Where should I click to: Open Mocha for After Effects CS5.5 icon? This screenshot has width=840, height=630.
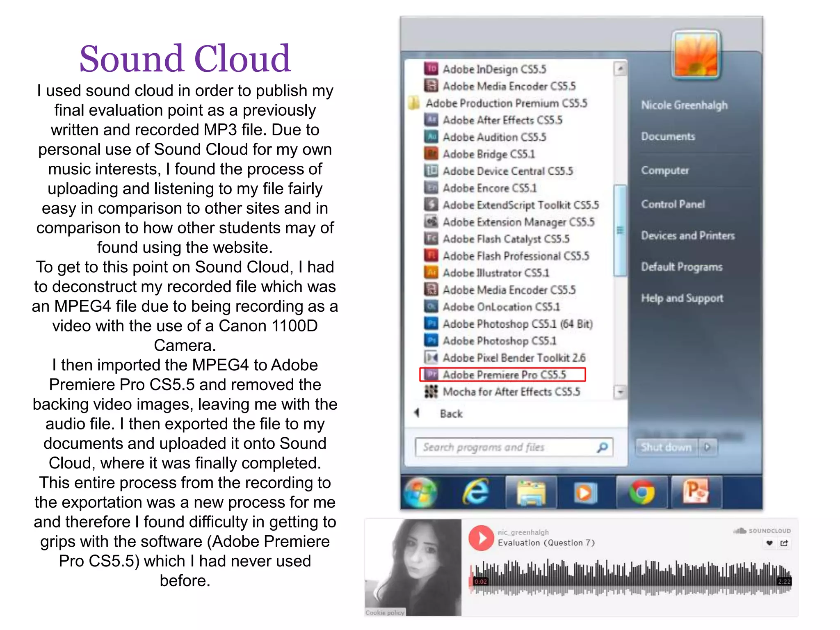431,392
